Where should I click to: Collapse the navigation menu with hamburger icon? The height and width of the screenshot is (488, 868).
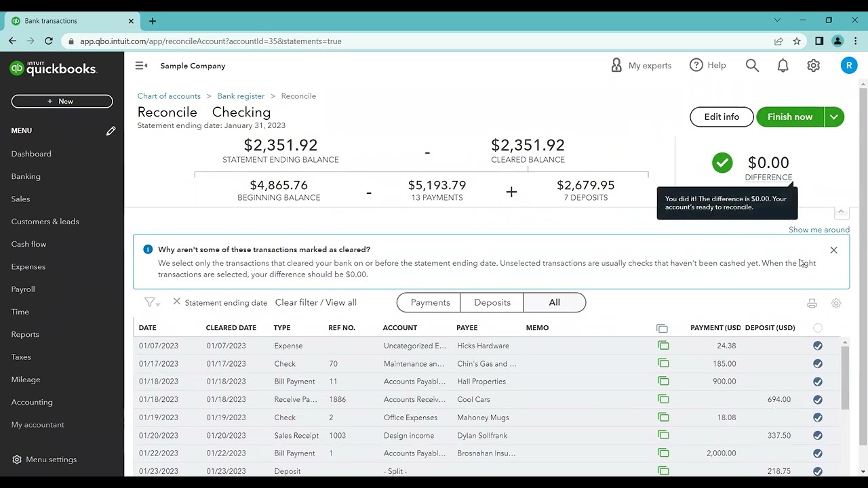(x=141, y=66)
